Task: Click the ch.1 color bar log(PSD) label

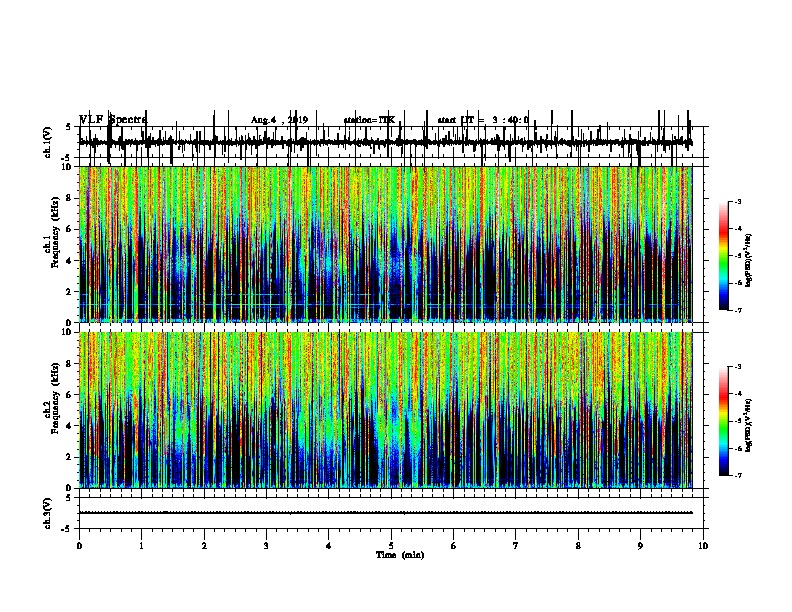Action: (749, 260)
